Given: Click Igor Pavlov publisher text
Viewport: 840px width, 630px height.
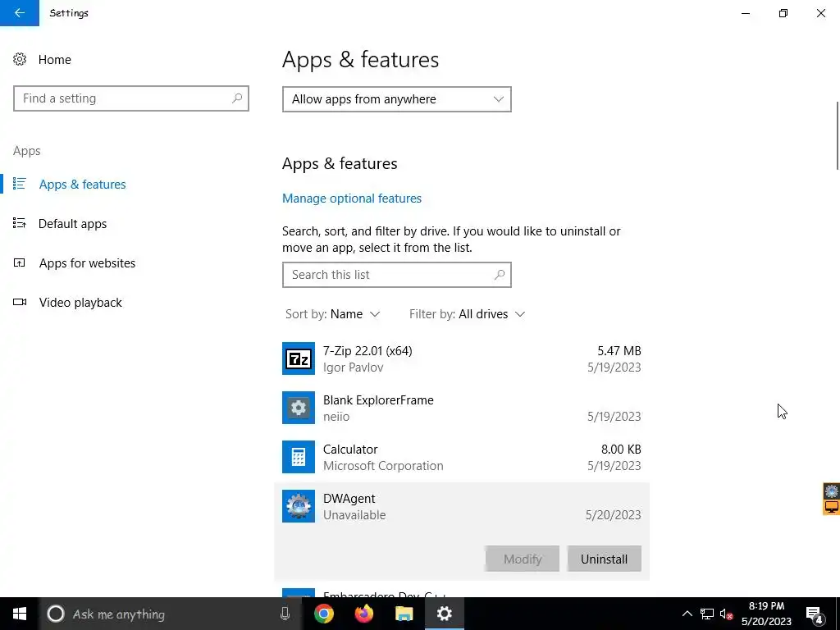Looking at the screenshot, I should point(353,367).
